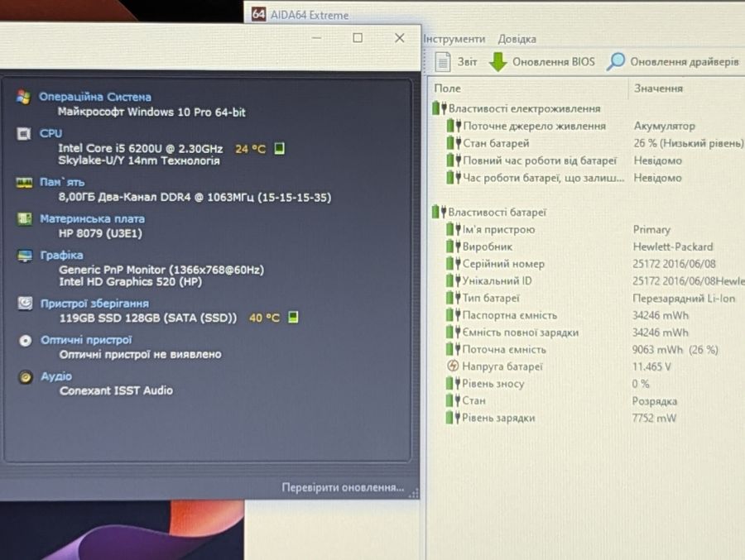745x560 pixels.
Task: Open the Пристрої зберігання section link
Action: click(x=94, y=304)
